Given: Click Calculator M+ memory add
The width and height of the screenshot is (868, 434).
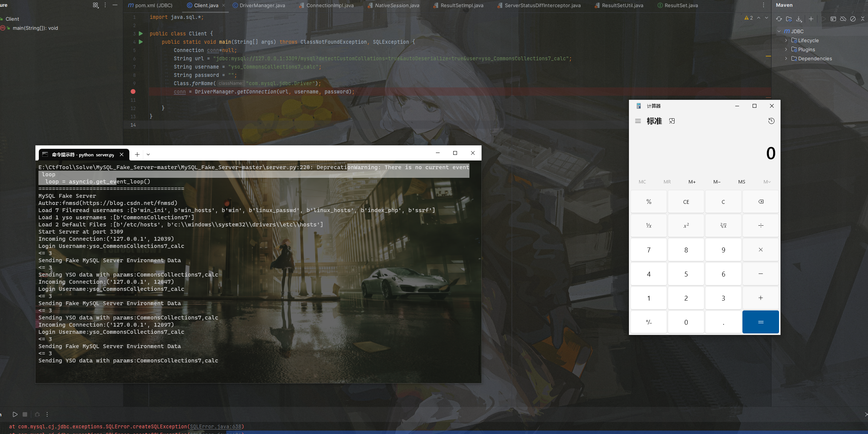Looking at the screenshot, I should click(692, 182).
